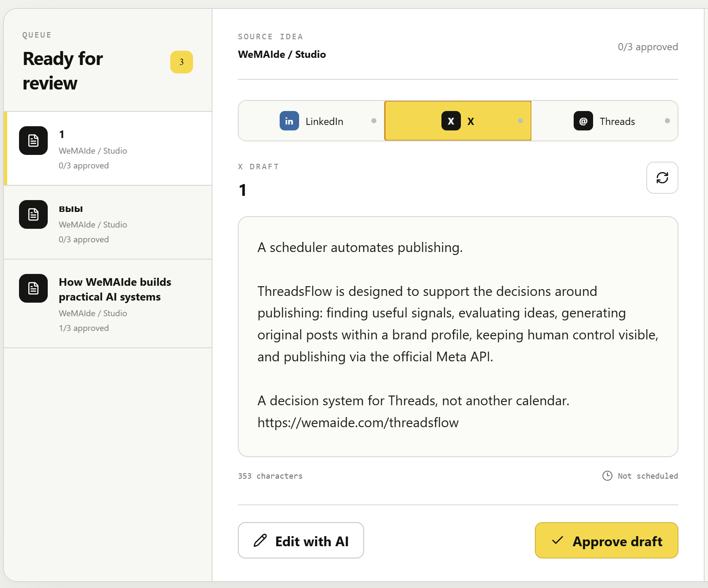
Task: Click the 353 characters counter
Action: (270, 476)
